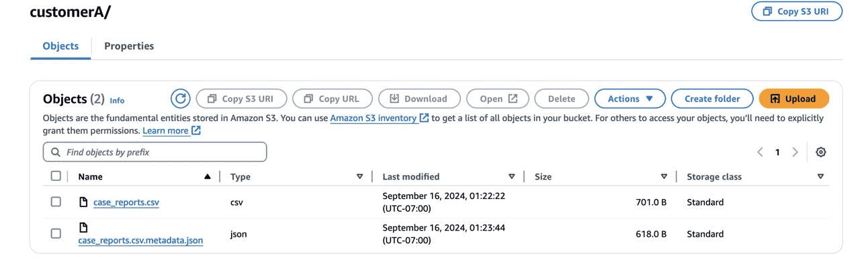Sort by Name ascending arrow

tap(208, 177)
